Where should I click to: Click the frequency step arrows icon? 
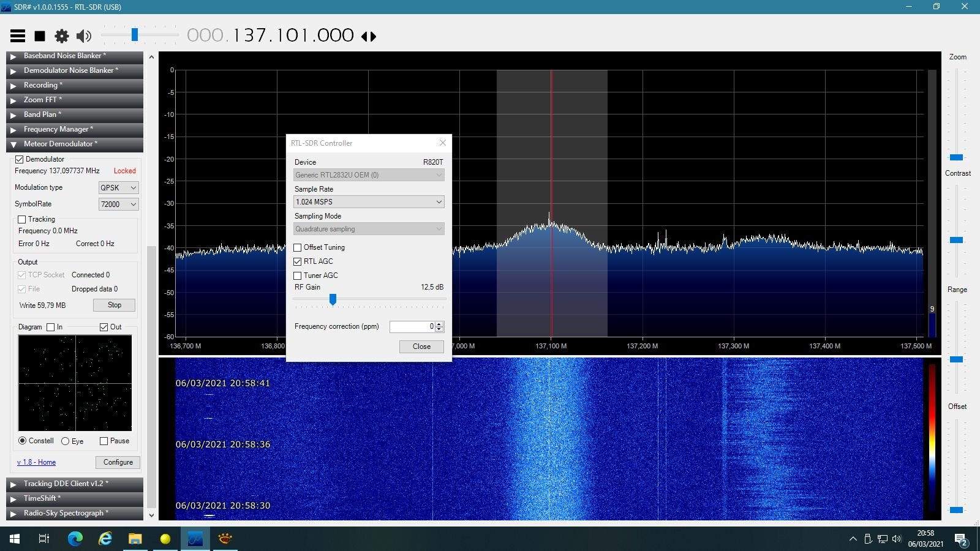(369, 36)
